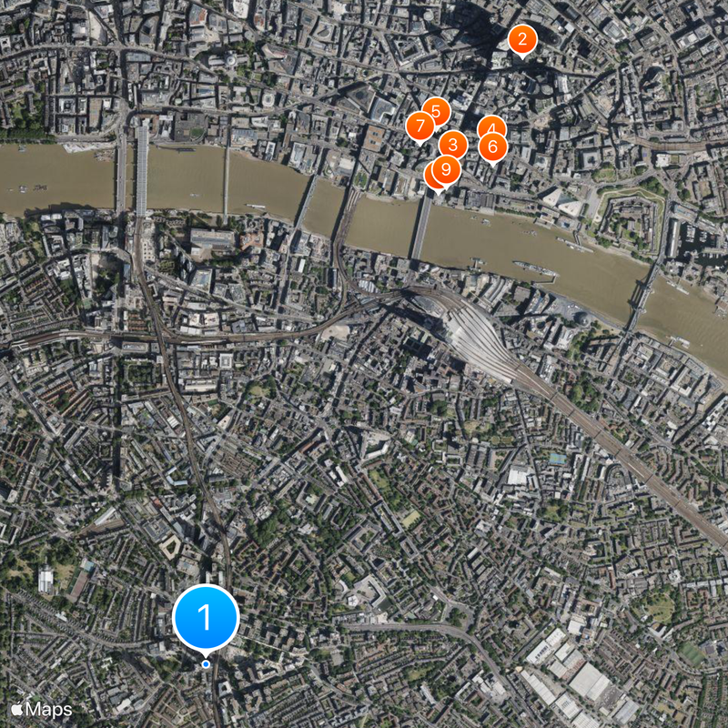728x728 pixels.
Task: Click the wide covered Blackfriars railway bridge
Action: click(142, 170)
